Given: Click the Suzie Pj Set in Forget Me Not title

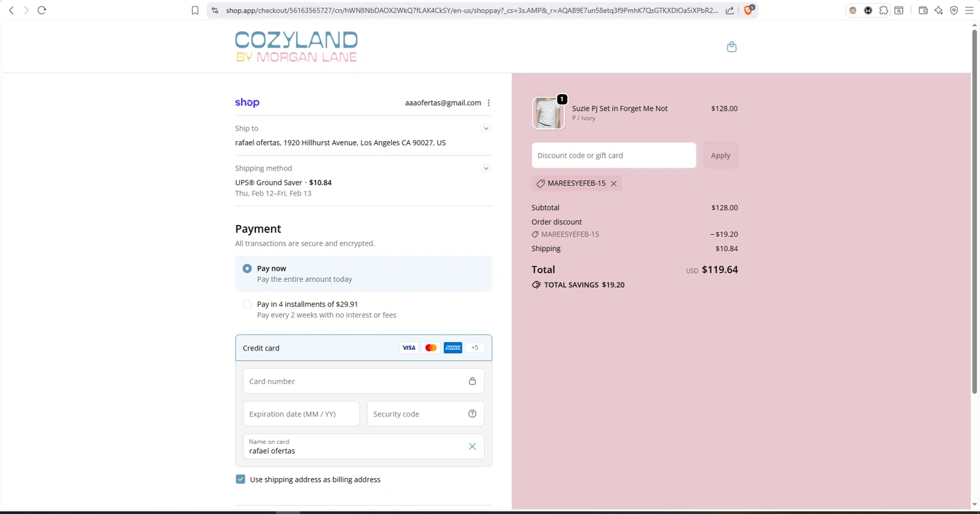Looking at the screenshot, I should tap(620, 109).
